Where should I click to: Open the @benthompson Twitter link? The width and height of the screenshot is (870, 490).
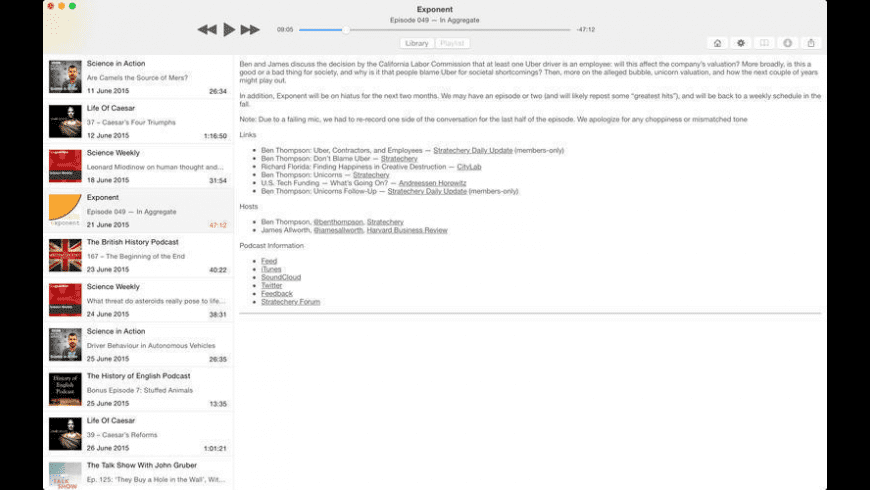point(338,222)
